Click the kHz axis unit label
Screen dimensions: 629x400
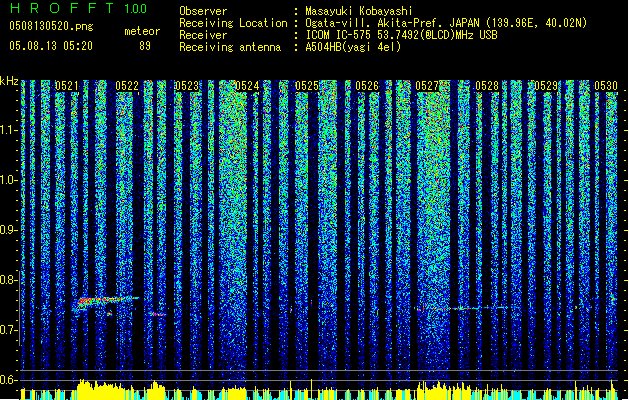coord(9,81)
